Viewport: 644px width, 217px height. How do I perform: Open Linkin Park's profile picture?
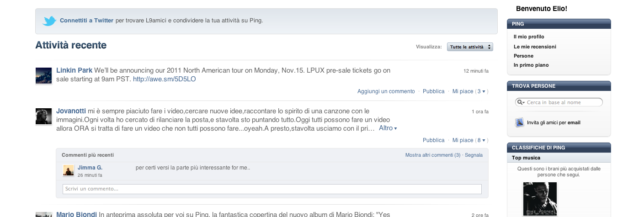pyautogui.click(x=43, y=75)
